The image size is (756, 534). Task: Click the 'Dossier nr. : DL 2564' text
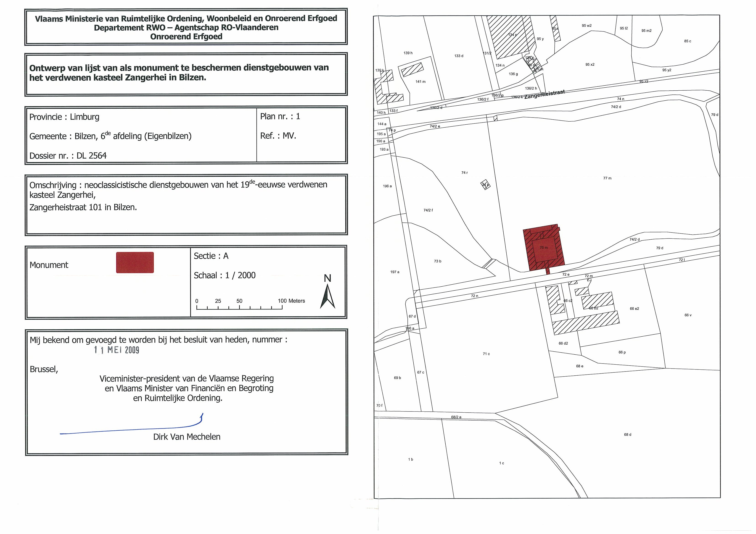(68, 156)
